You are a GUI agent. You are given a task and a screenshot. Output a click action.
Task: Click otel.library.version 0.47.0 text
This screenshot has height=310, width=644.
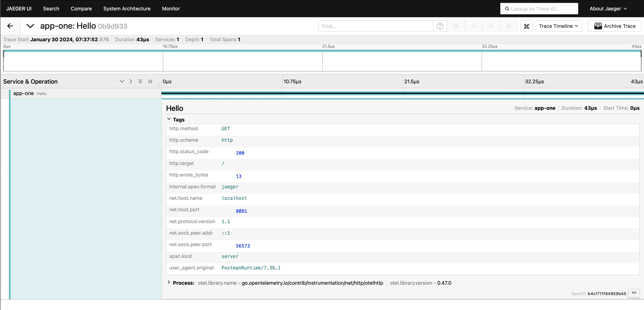point(420,283)
